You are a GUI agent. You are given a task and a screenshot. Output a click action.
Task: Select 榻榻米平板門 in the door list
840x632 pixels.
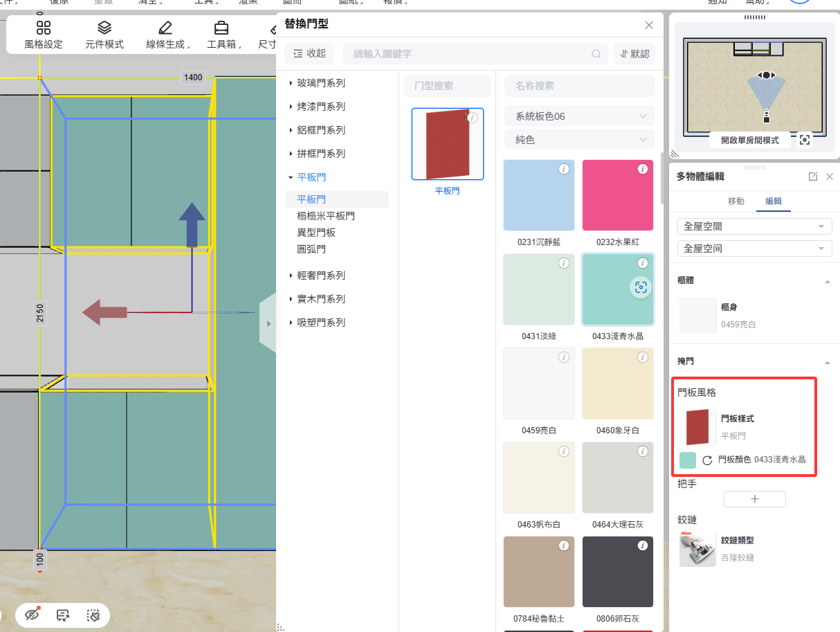click(326, 216)
